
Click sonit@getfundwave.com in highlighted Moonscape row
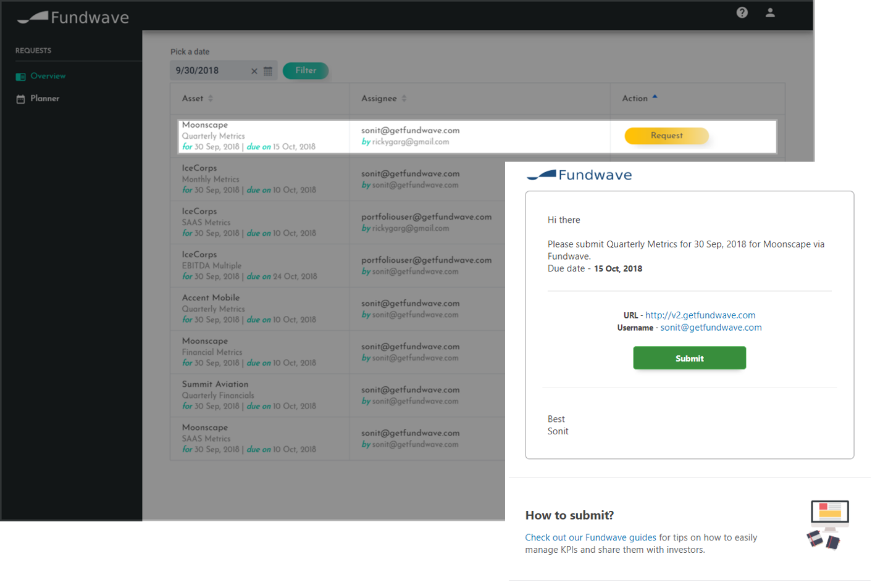410,131
